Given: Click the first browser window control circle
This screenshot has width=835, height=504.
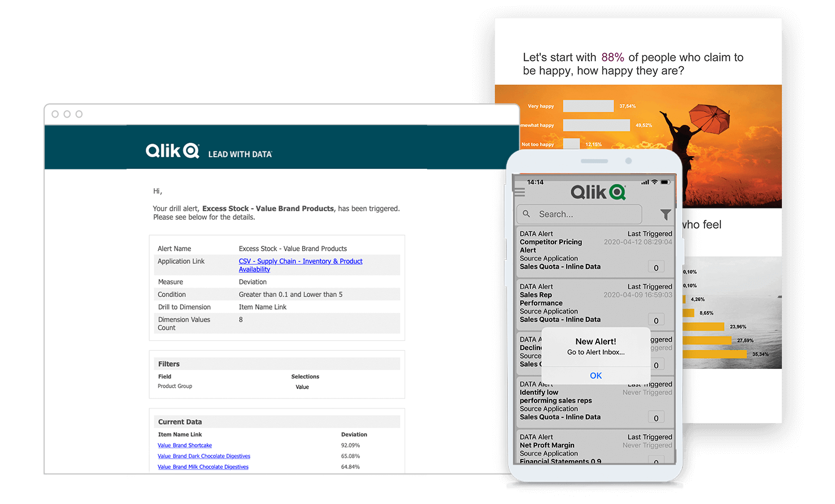Looking at the screenshot, I should [55, 114].
